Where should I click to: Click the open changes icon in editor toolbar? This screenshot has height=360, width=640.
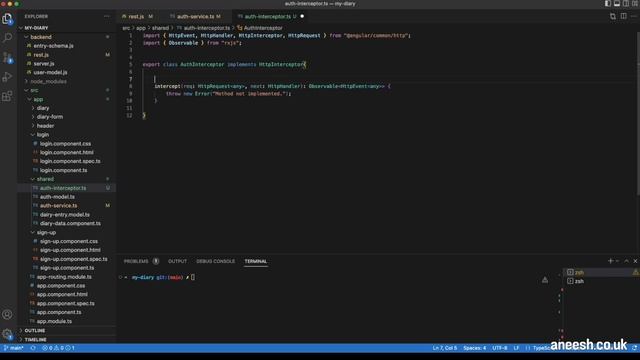613,16
